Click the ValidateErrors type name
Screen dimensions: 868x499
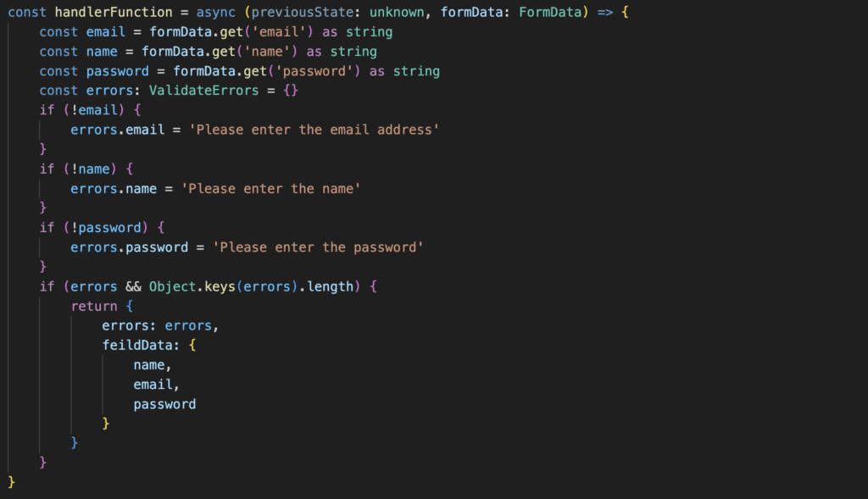click(x=203, y=91)
